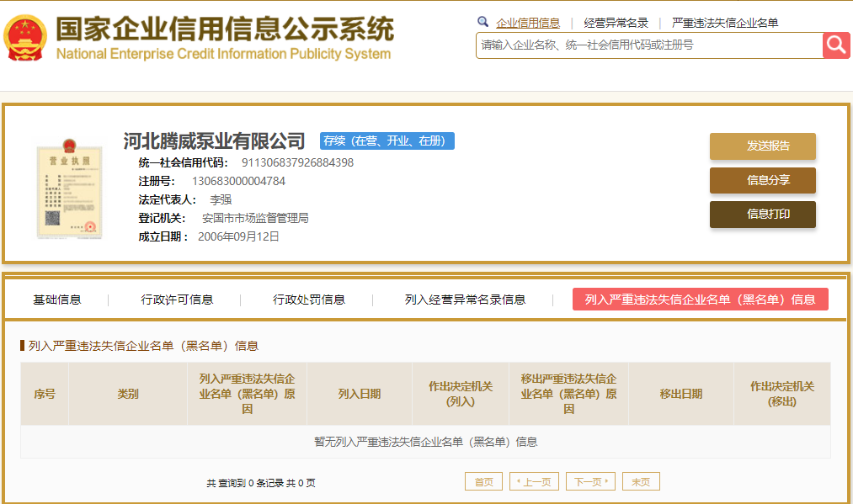Switch to the 基础信息 tab
Image resolution: width=853 pixels, height=504 pixels.
(x=57, y=300)
